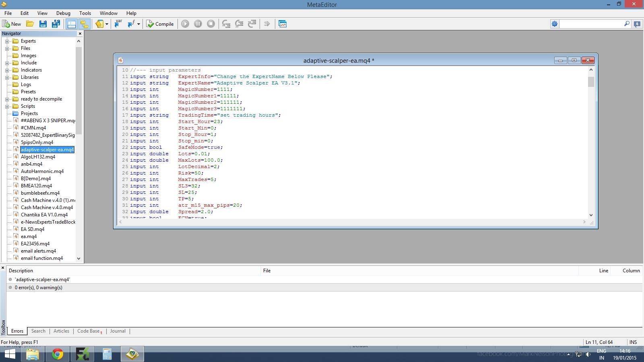
Task: Compile the adaptive-scalper-ea source
Action: tap(160, 24)
